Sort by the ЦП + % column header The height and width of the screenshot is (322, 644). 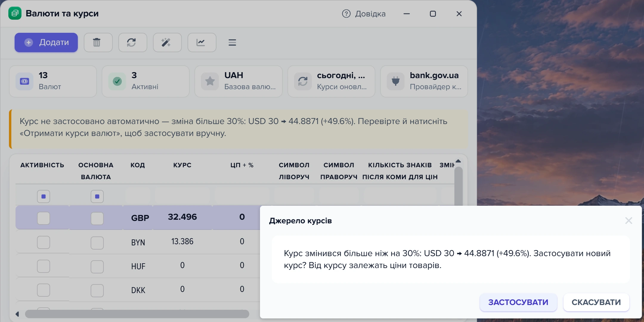pyautogui.click(x=242, y=165)
